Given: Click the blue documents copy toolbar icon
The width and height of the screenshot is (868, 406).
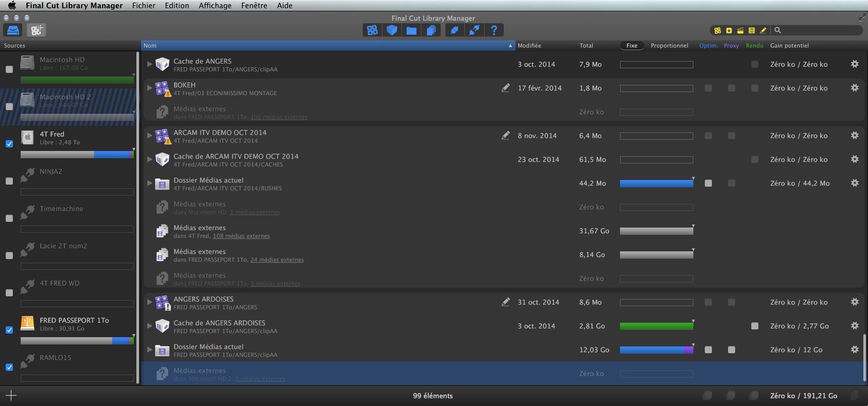Looking at the screenshot, I should pyautogui.click(x=431, y=30).
